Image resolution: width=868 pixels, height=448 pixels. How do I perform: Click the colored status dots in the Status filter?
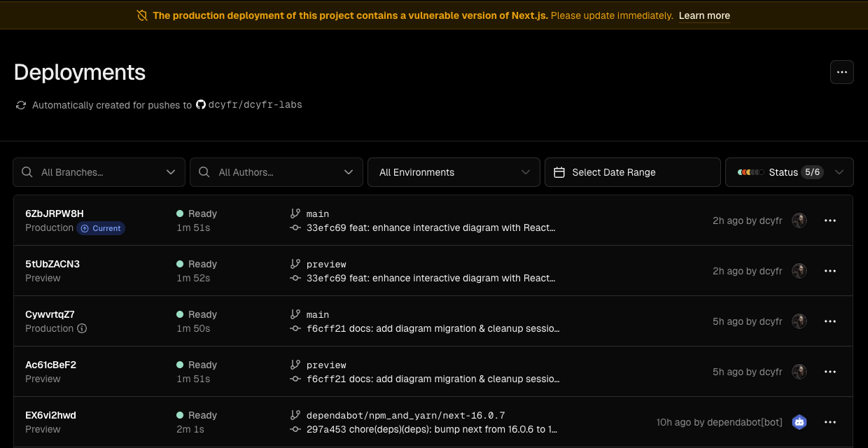[x=750, y=171]
